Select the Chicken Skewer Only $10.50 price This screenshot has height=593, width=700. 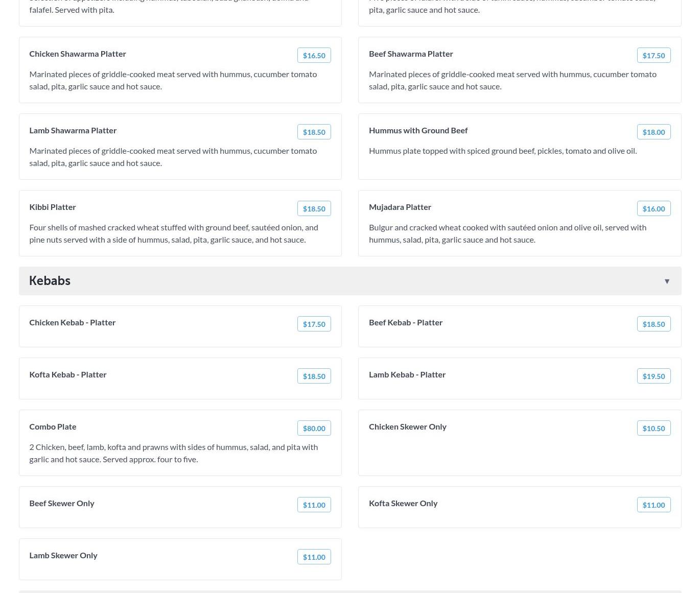(654, 428)
